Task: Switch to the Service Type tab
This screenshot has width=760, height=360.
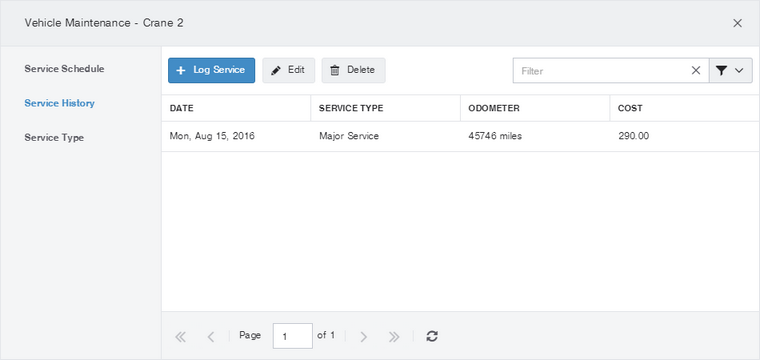Action: 54,138
